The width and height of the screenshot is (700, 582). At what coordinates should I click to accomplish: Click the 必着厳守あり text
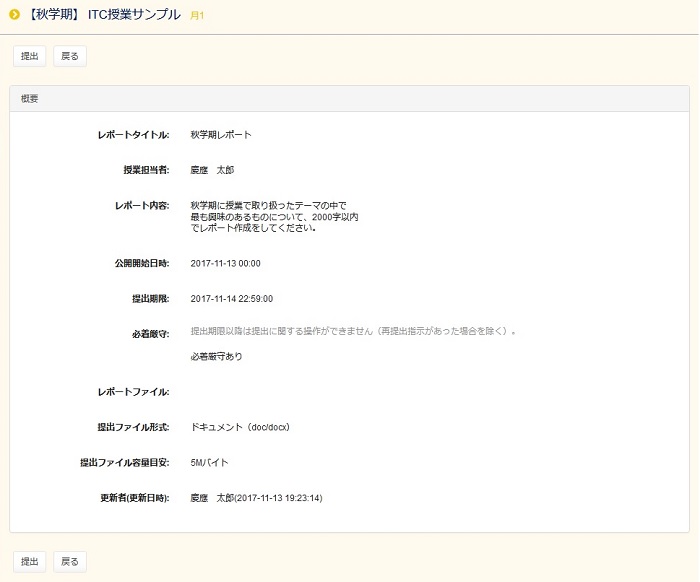[x=216, y=356]
